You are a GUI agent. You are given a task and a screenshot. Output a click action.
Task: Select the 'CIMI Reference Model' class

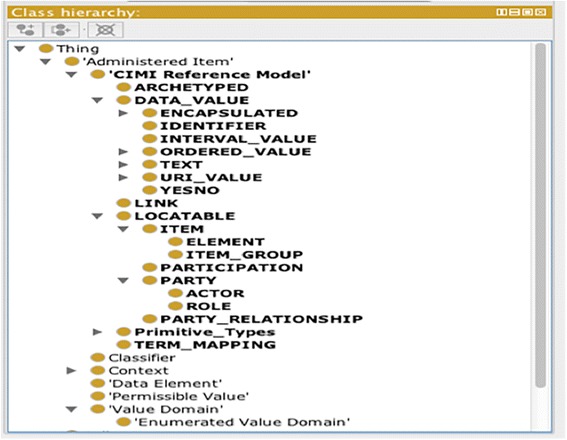(210, 74)
